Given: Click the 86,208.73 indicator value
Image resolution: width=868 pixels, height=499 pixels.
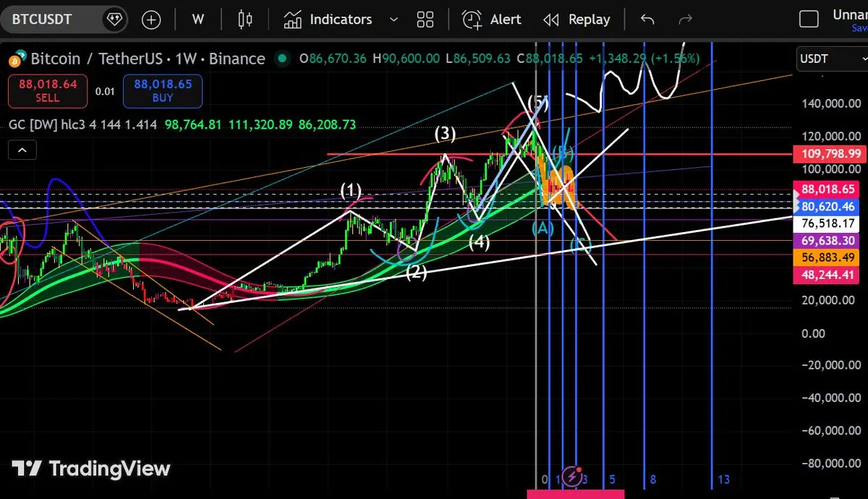Looking at the screenshot, I should (327, 124).
